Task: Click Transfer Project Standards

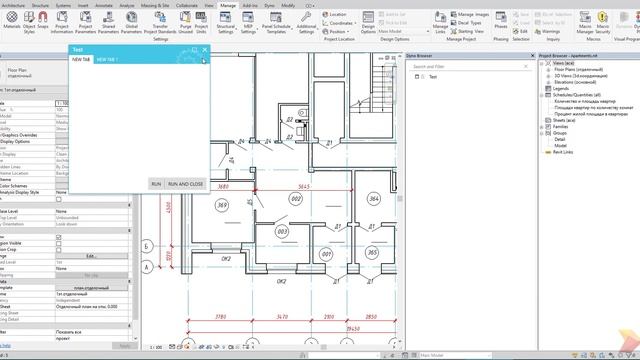Action: (160, 22)
